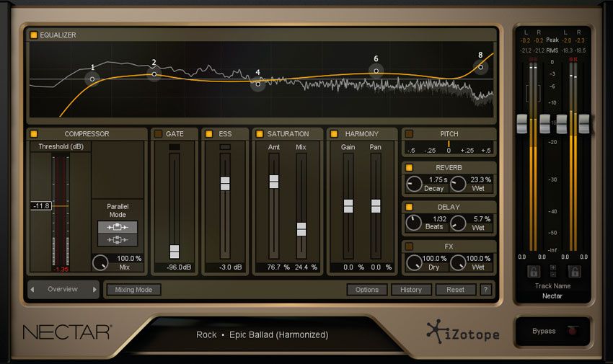Click the compressor threshold -11.8 value box
The image size is (613, 364).
(x=41, y=206)
